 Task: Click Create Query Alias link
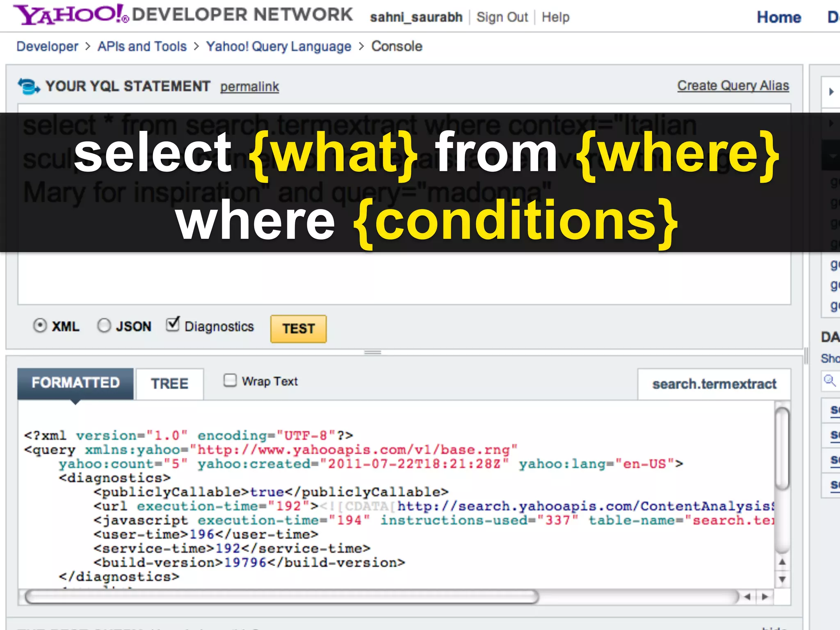(x=733, y=86)
